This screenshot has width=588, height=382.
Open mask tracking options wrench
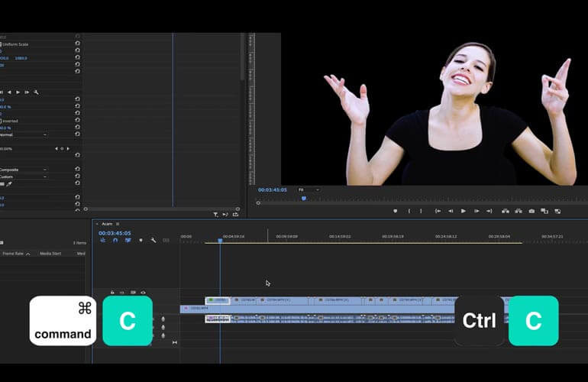click(x=37, y=92)
